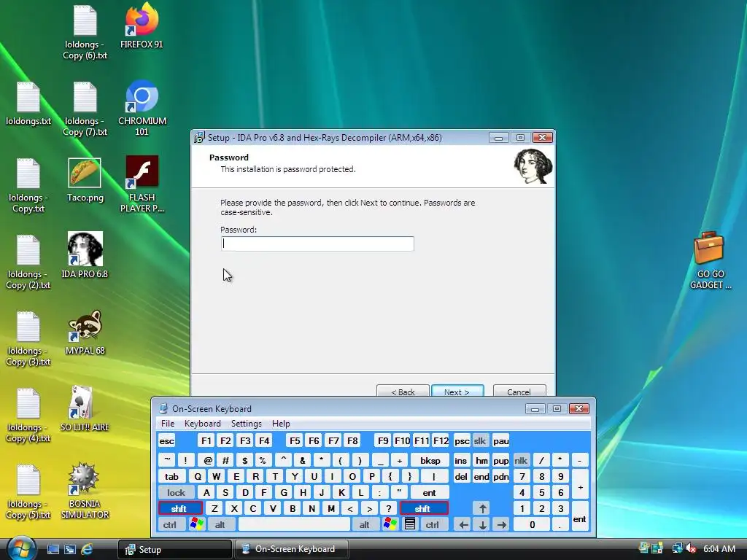Focus the Password input field
The width and height of the screenshot is (747, 560).
318,244
